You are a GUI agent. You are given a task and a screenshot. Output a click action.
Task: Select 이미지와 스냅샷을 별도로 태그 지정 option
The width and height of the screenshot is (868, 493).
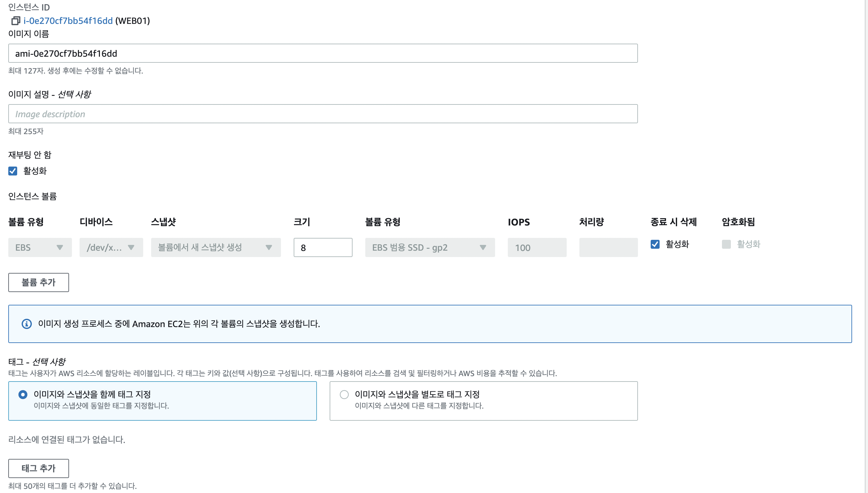[484, 401]
